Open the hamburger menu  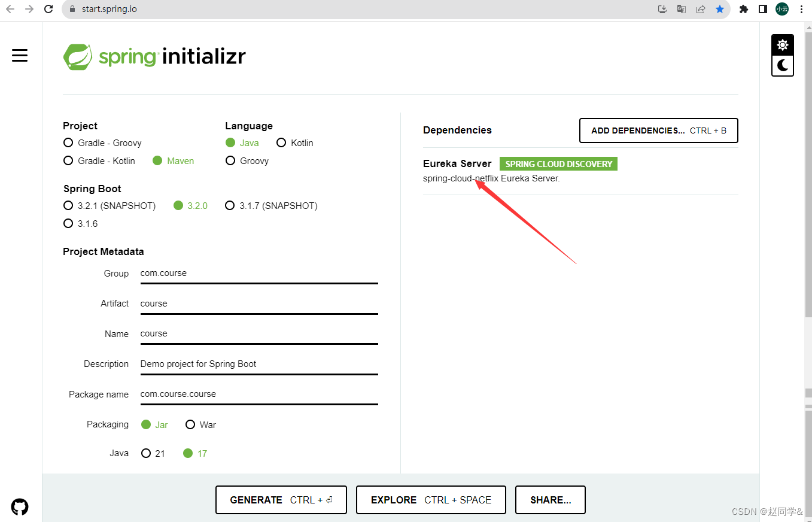coord(20,56)
